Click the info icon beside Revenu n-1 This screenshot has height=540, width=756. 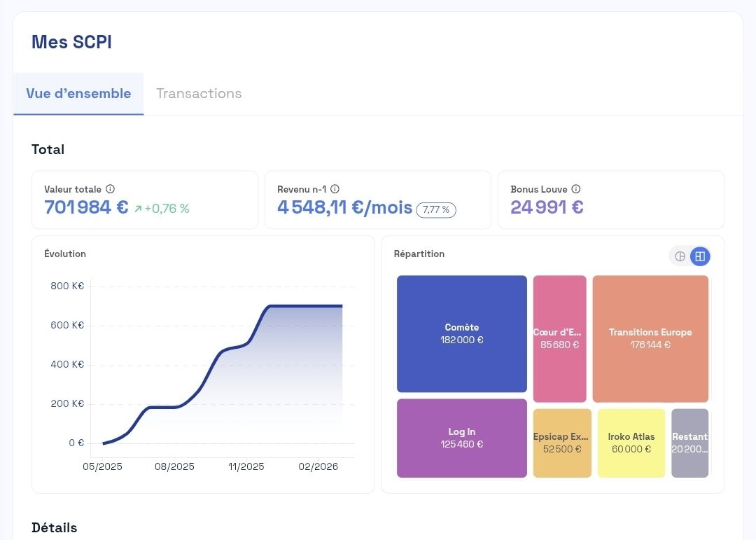[335, 188]
